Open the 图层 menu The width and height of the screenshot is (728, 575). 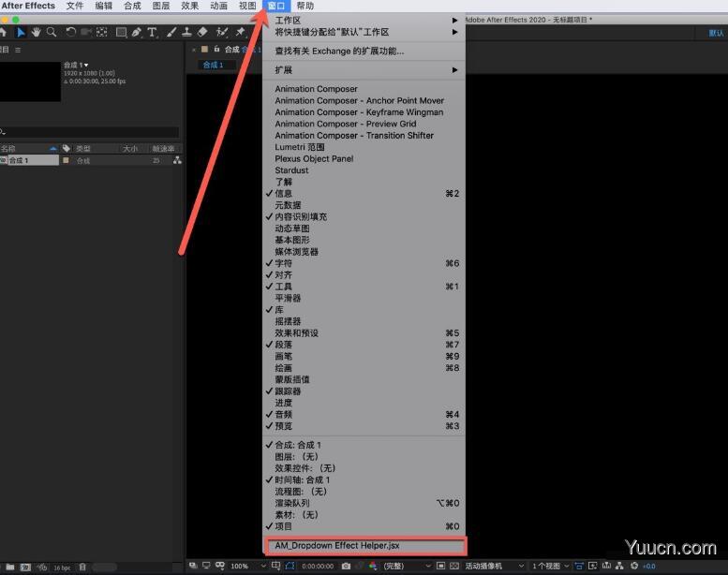pyautogui.click(x=161, y=6)
